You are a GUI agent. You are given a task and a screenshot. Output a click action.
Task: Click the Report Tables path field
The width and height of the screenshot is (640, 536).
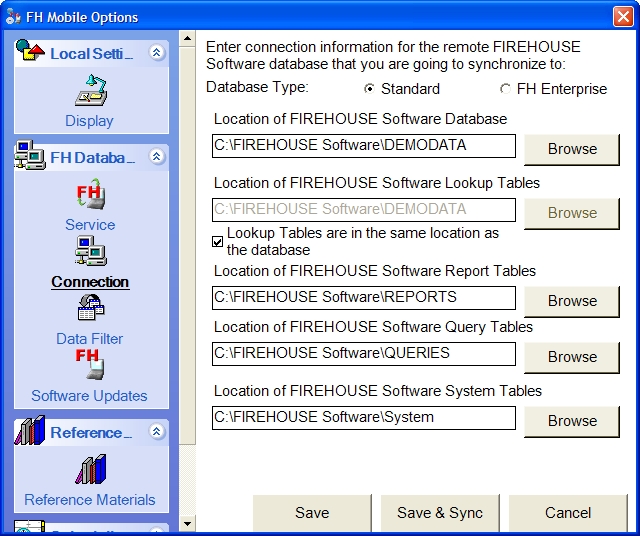point(364,298)
